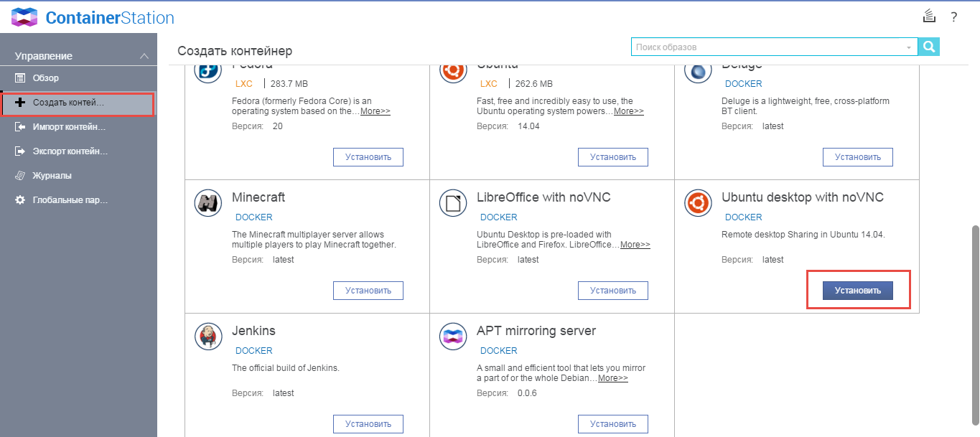980x437 pixels.
Task: Click the LXC label on the Fedora card
Action: click(244, 84)
